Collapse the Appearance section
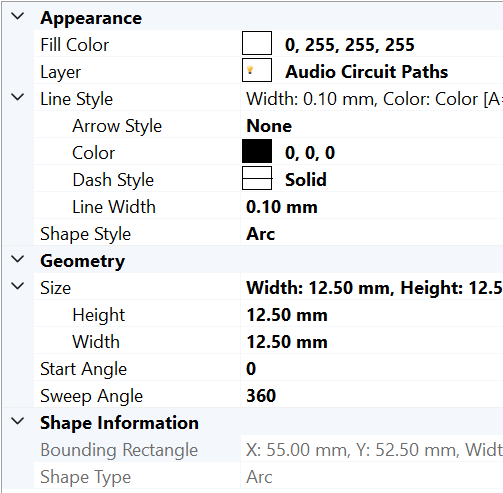Screen dimensions: 503x493 (17, 16)
